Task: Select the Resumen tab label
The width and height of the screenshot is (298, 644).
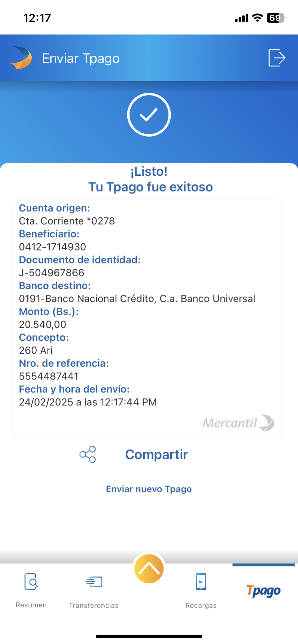Action: [31, 605]
